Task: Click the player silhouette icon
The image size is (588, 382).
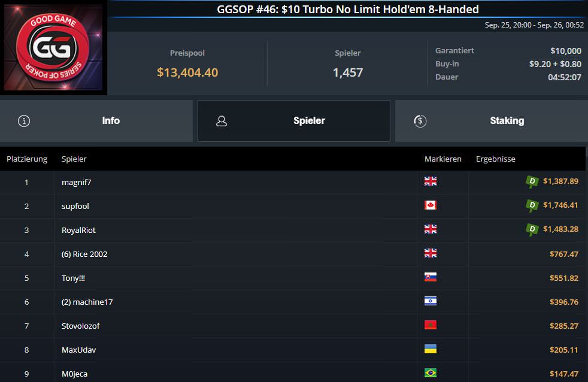Action: [x=222, y=121]
